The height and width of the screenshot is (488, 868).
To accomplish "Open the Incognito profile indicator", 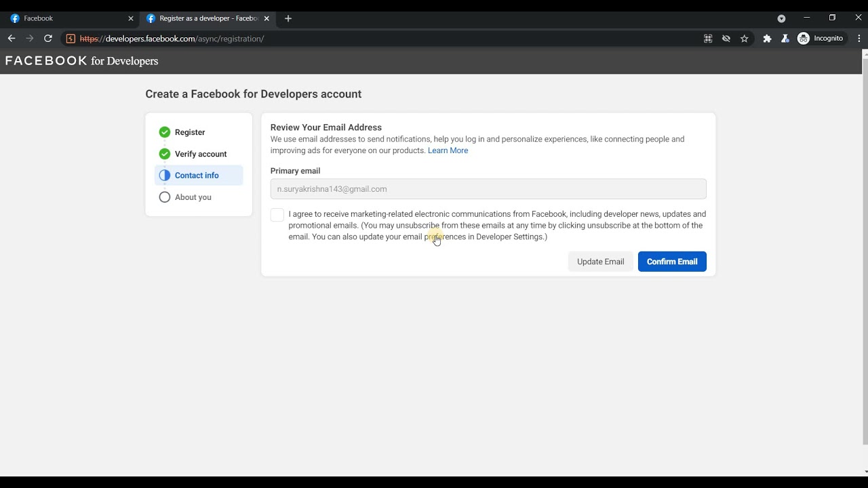I will click(x=821, y=39).
